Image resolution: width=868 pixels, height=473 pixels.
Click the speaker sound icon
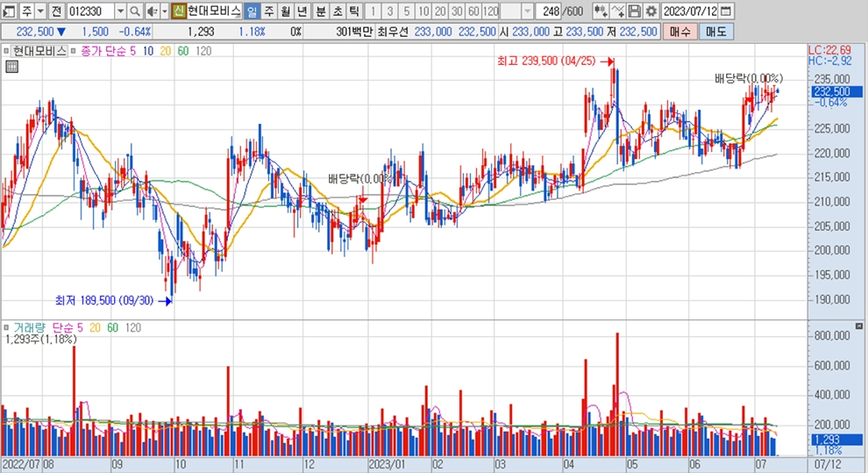pos(152,11)
